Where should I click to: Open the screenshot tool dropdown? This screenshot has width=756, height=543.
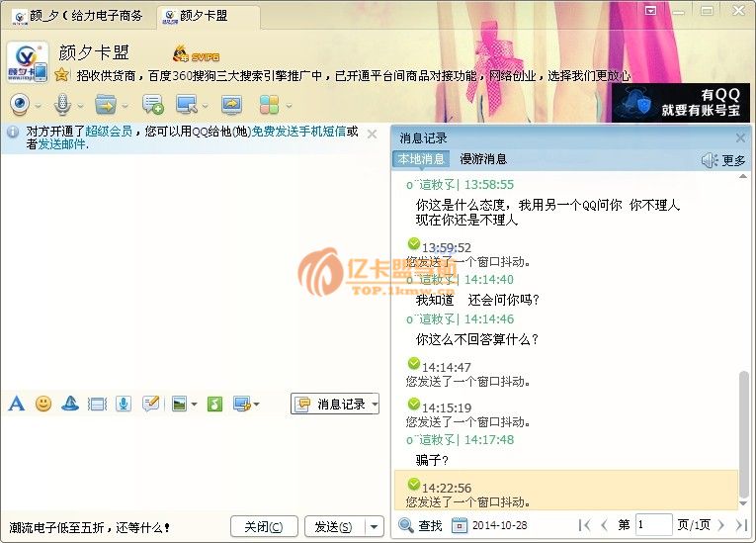[x=256, y=404]
